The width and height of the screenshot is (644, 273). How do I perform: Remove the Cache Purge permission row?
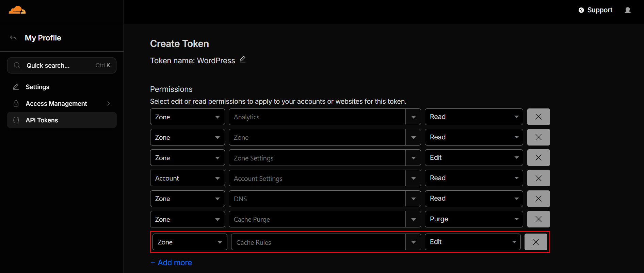538,219
